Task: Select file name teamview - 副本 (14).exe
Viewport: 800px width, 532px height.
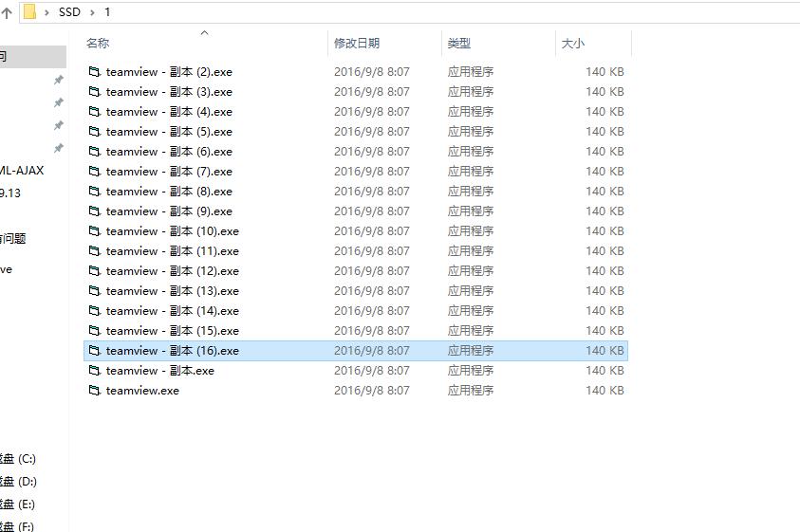Action: pyautogui.click(x=173, y=311)
